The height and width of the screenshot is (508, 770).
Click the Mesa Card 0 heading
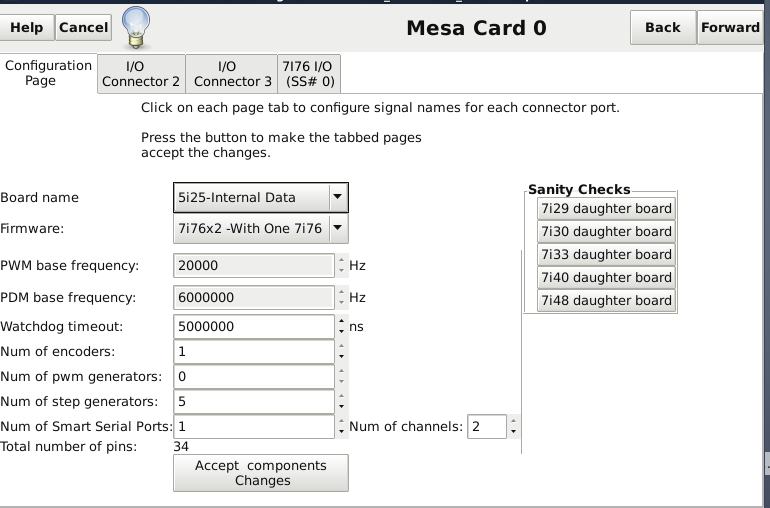(476, 28)
